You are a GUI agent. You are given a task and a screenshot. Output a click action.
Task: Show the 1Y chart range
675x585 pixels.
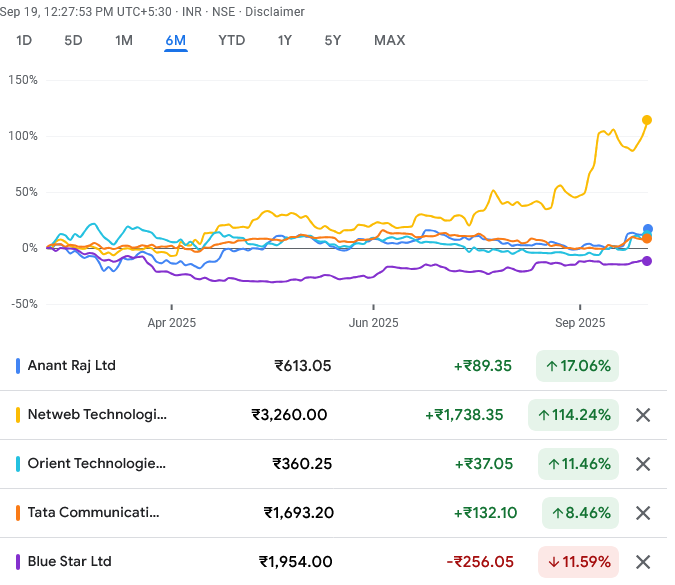(285, 41)
